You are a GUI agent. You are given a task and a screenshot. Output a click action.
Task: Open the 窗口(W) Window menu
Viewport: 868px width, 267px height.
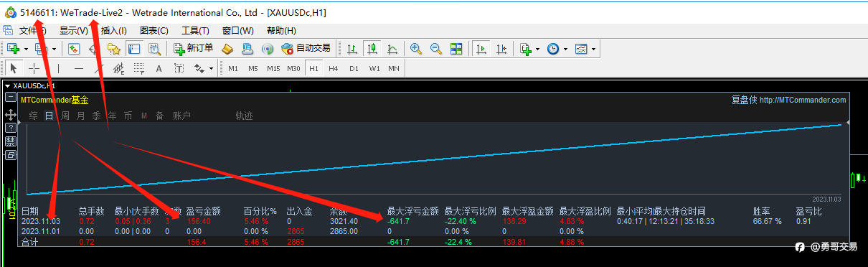[x=238, y=31]
